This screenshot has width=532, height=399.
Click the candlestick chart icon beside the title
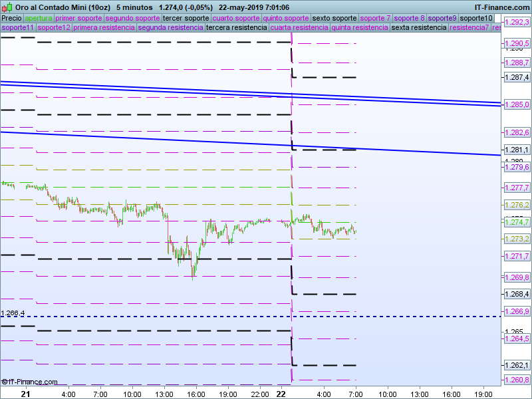point(7,7)
